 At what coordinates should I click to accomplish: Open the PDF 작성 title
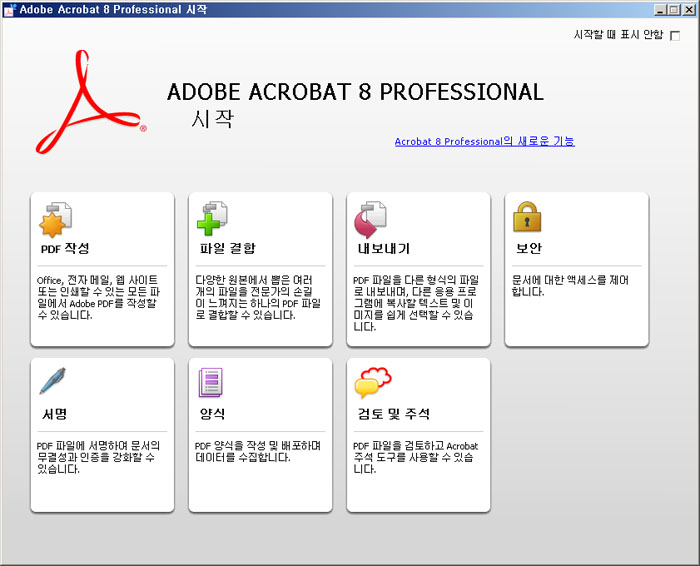click(65, 249)
